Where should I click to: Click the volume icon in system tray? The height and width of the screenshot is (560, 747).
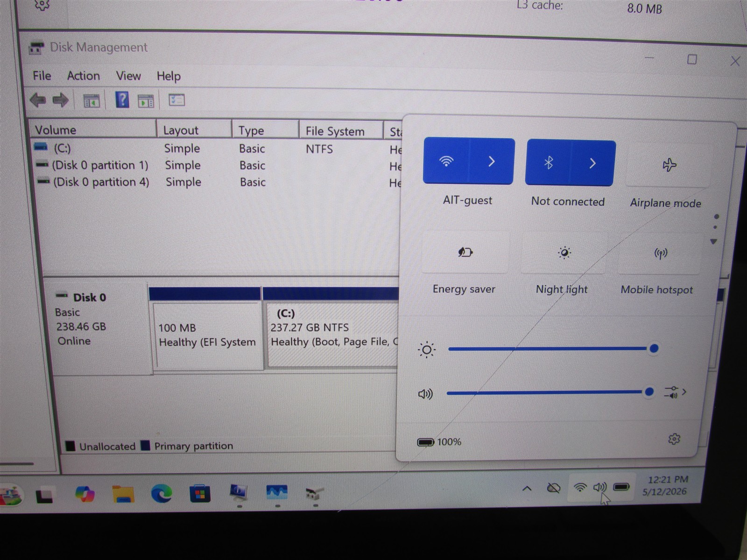tap(599, 487)
